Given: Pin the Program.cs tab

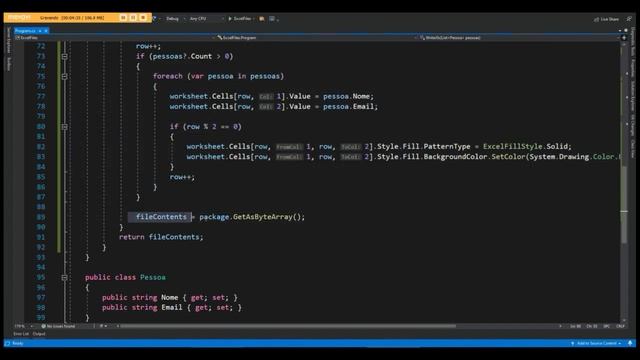Looking at the screenshot, I should [x=40, y=31].
